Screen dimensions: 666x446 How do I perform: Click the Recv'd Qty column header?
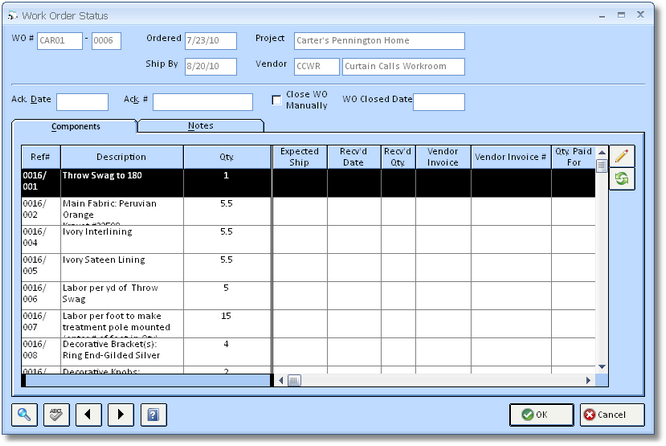click(398, 157)
